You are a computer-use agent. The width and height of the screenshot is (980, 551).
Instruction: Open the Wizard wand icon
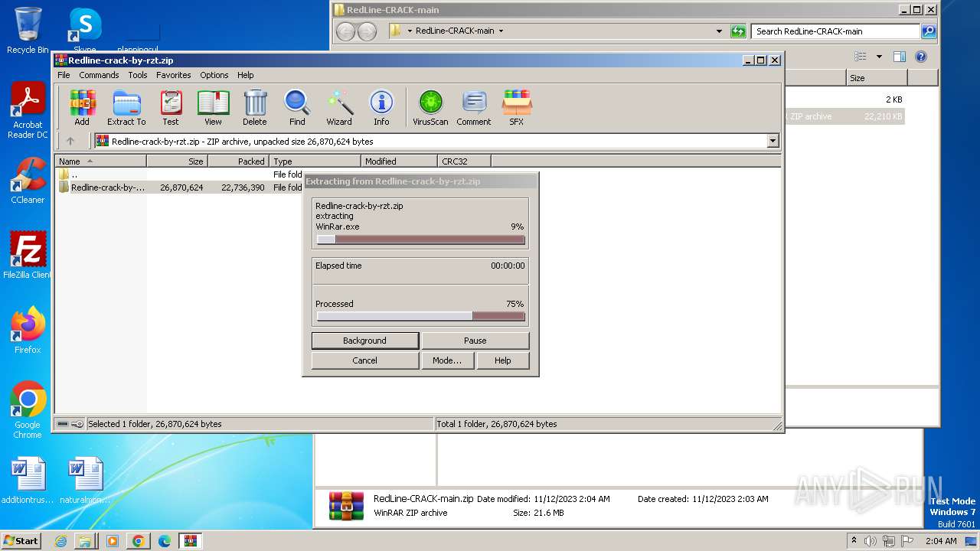click(x=339, y=107)
